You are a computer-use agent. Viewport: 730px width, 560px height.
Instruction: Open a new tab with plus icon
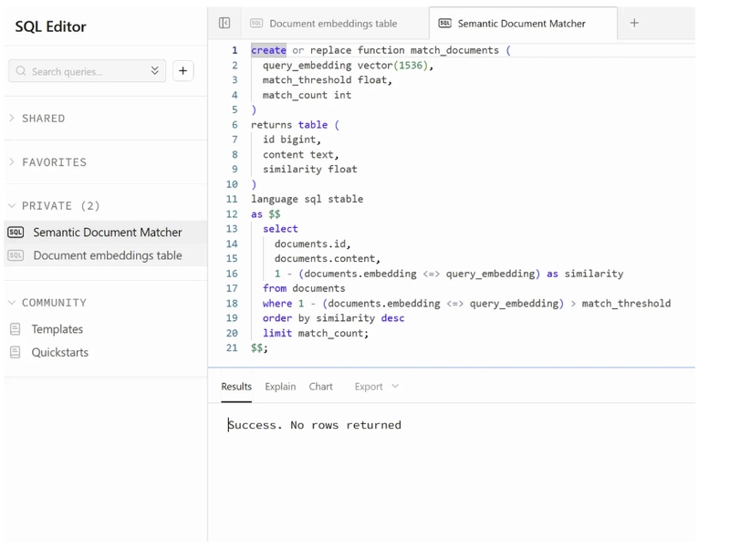coord(634,23)
